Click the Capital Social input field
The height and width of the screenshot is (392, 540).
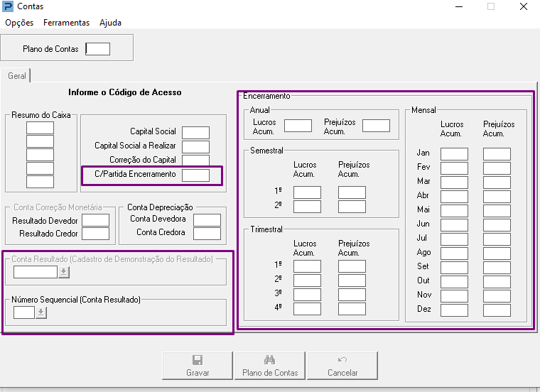[x=195, y=132]
